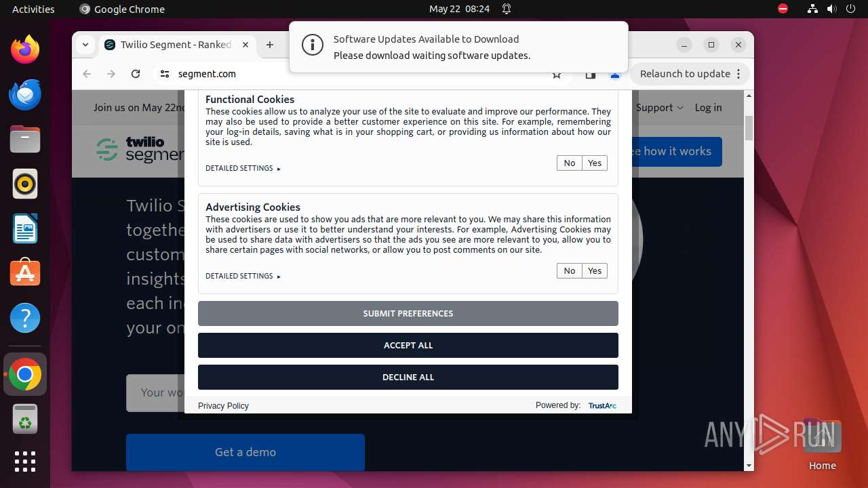Viewport: 868px width, 488px height.
Task: Click the Get a demo button
Action: point(245,452)
